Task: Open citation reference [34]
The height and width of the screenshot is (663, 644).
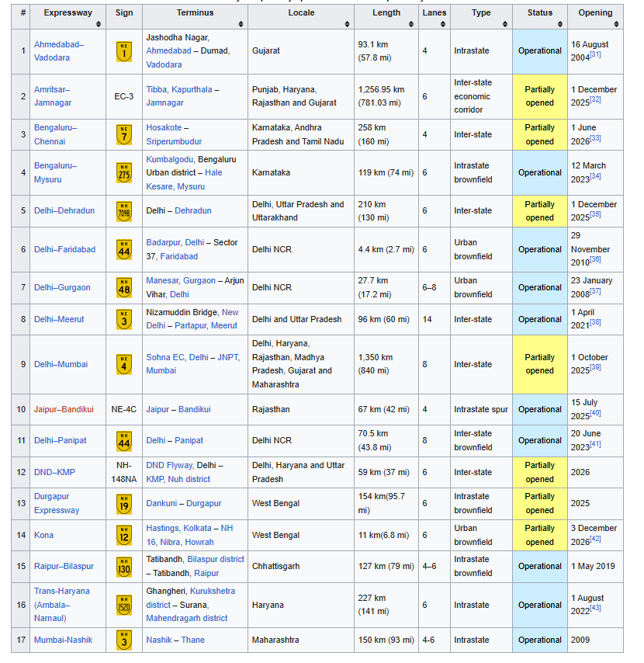Action: [595, 176]
